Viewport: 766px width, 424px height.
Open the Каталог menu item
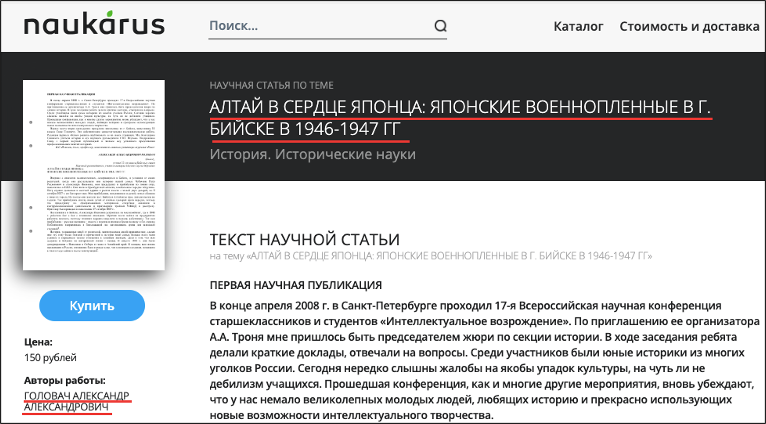578,26
